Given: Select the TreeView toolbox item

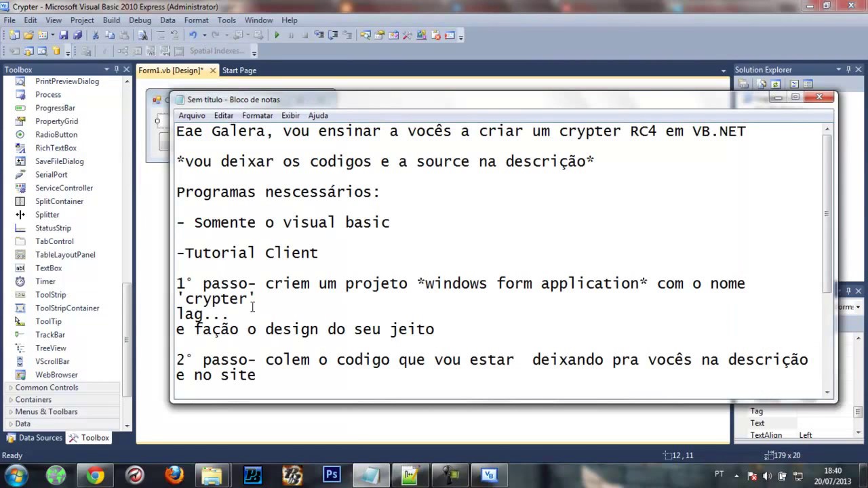Looking at the screenshot, I should click(51, 348).
